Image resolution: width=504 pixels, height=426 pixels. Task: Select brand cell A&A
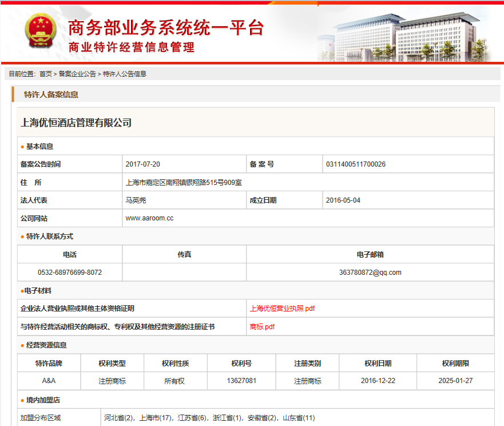coord(49,381)
